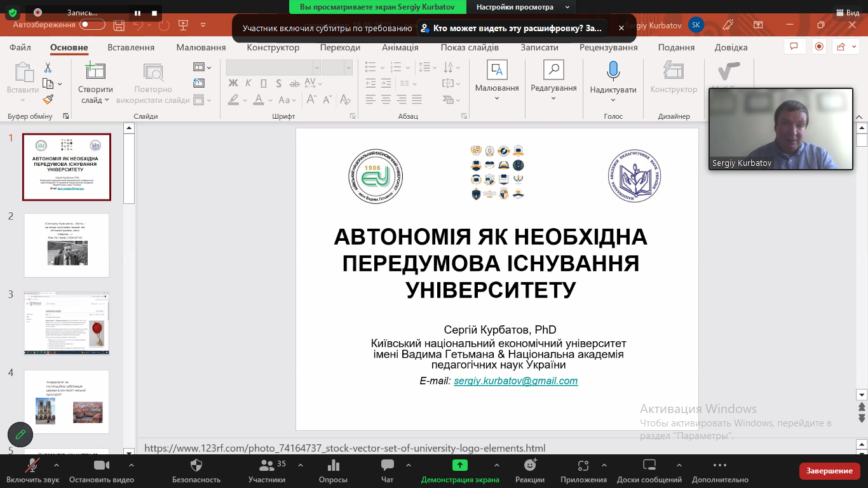Close the subtitles notification banner
The width and height of the screenshot is (868, 488).
621,28
